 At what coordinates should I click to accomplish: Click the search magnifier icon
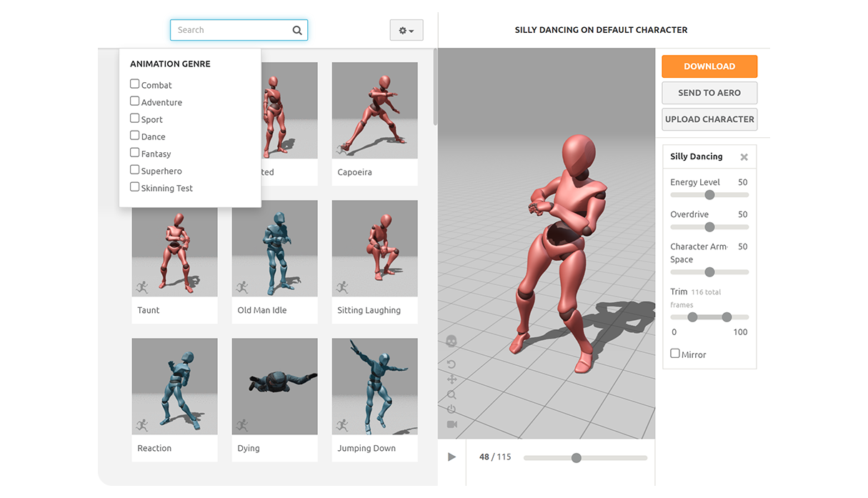(297, 30)
